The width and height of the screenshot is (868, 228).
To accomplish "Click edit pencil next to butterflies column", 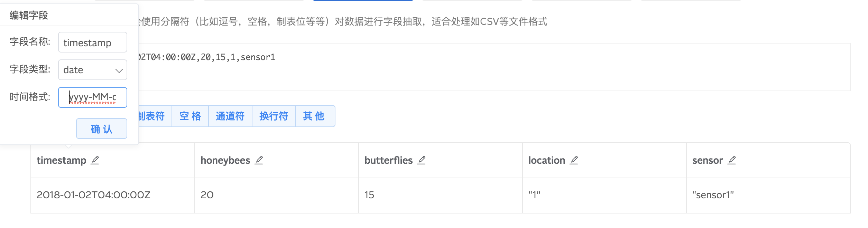I will point(421,160).
